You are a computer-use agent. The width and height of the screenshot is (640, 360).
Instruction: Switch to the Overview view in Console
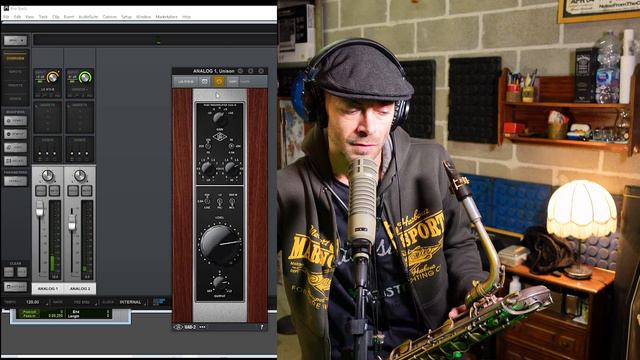pyautogui.click(x=15, y=58)
